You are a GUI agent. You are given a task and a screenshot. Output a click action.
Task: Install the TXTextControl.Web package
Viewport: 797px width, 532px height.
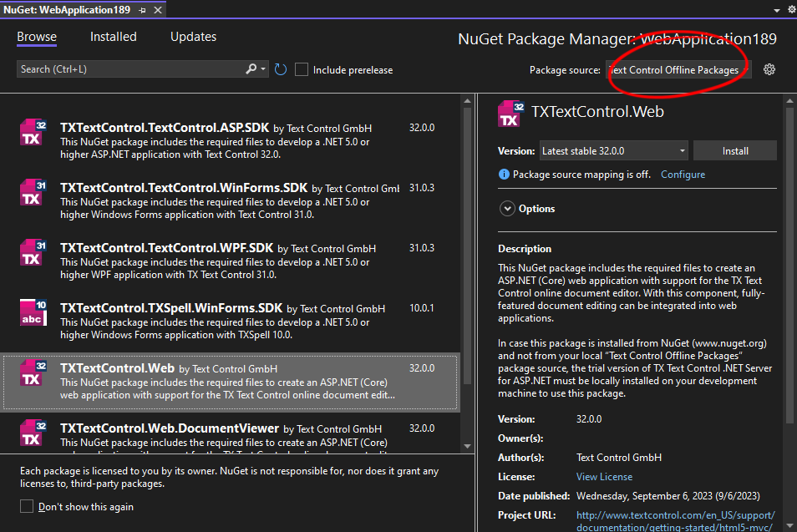734,150
